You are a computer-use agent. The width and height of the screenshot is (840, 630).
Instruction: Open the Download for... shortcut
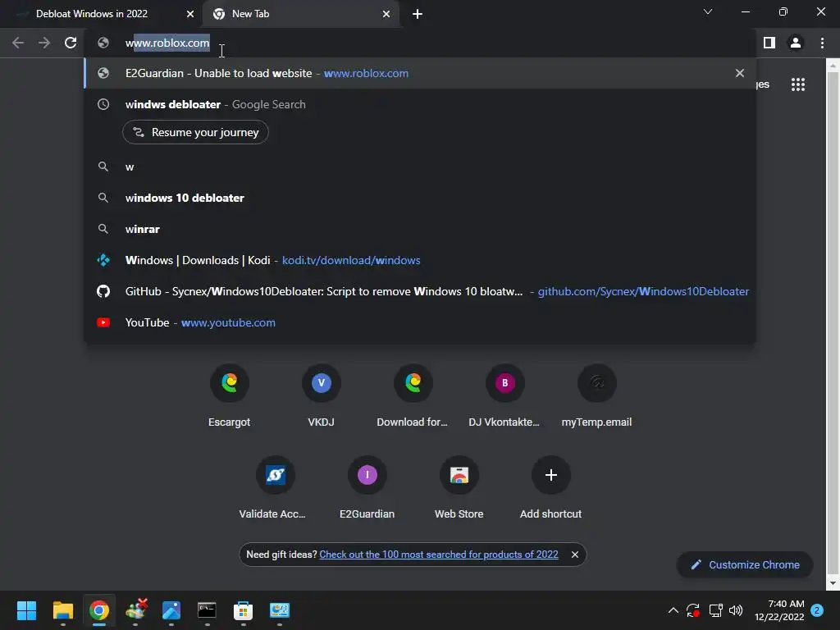click(413, 396)
